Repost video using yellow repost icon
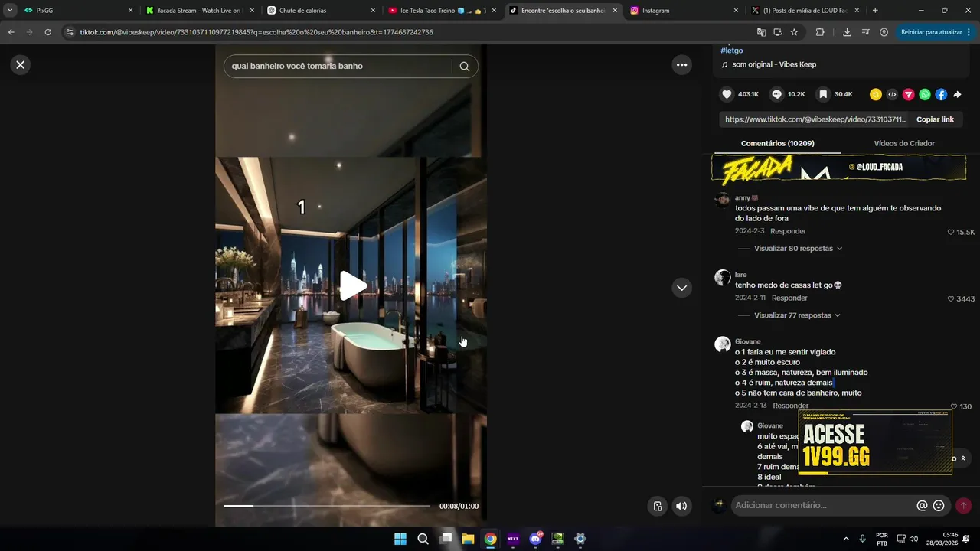This screenshot has height=551, width=980. pos(876,95)
